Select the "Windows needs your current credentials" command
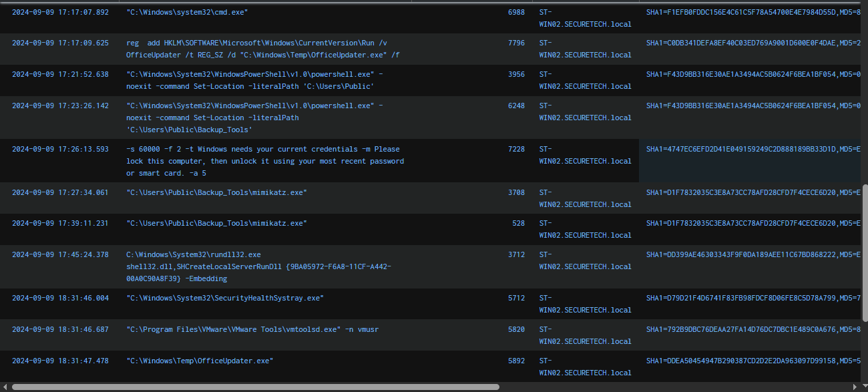 tap(264, 161)
